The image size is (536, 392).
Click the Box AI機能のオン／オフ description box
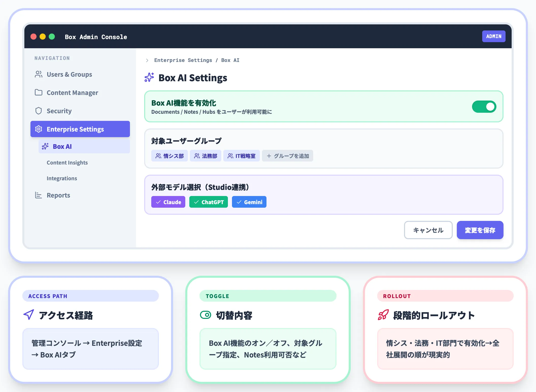click(x=268, y=349)
